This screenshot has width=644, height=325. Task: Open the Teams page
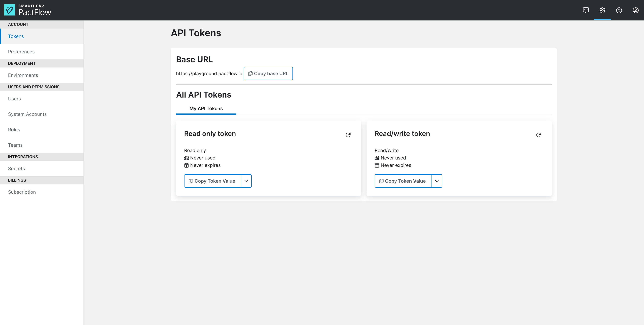pyautogui.click(x=15, y=145)
